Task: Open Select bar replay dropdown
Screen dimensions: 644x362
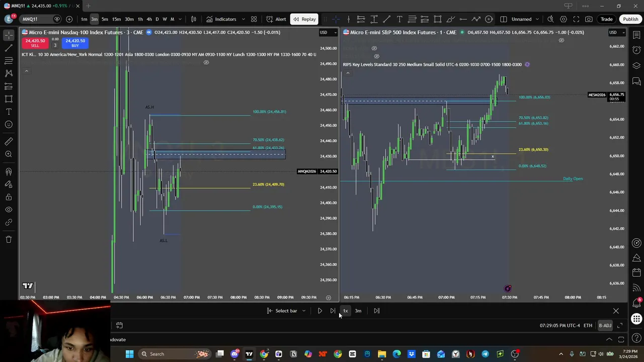Action: [x=304, y=311]
